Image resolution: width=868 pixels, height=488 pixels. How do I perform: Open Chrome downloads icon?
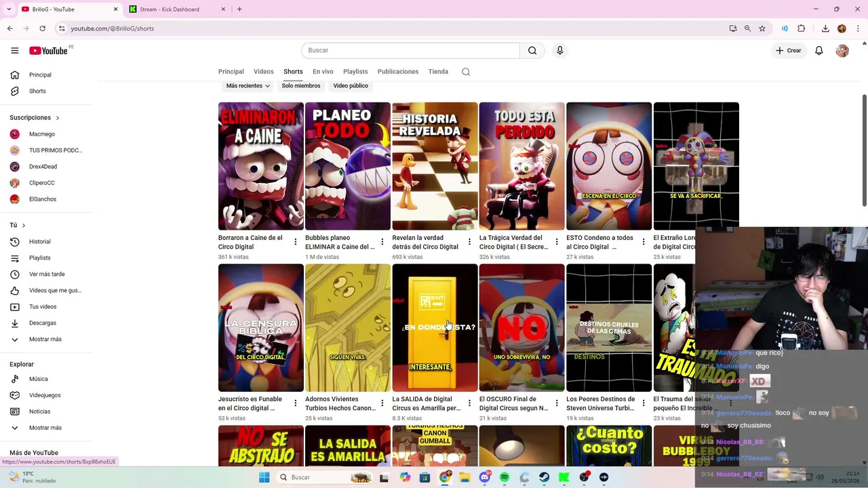825,28
